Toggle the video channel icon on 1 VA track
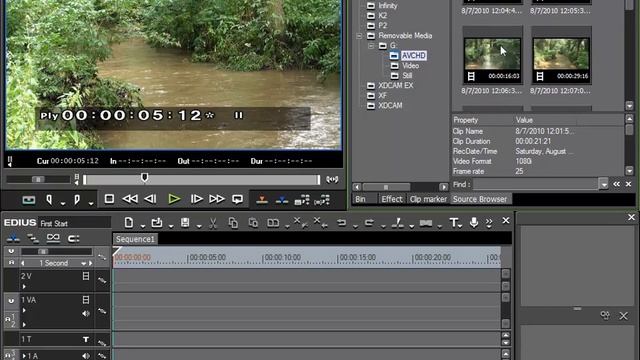 [86, 300]
